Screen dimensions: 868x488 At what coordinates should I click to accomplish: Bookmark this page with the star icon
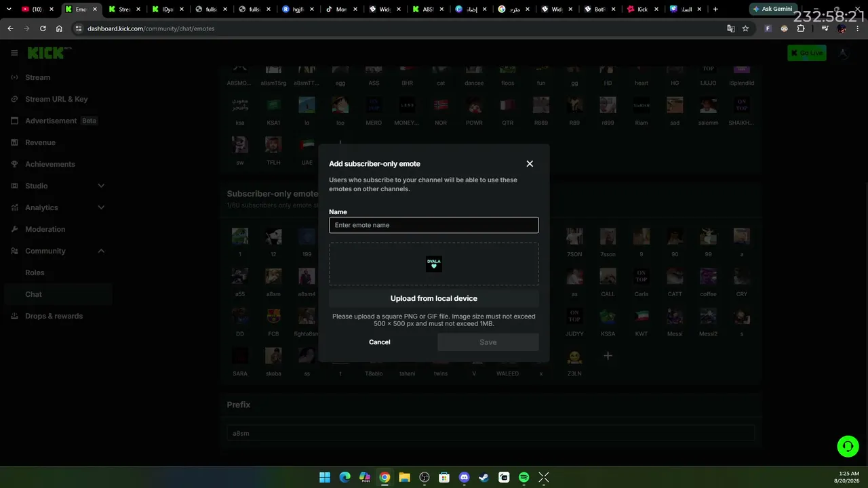point(745,28)
